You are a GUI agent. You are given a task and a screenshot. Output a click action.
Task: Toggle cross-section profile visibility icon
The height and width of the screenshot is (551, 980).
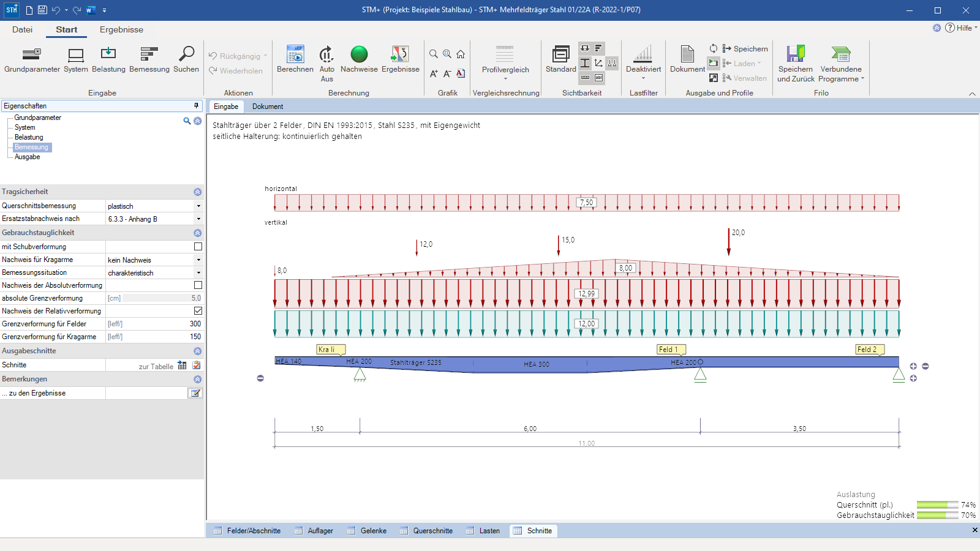tap(585, 63)
